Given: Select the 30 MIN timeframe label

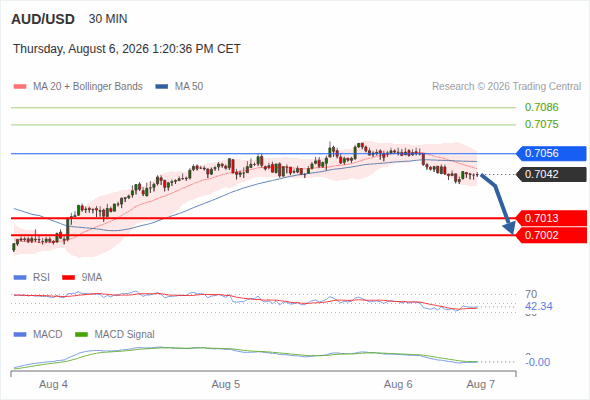Looking at the screenshot, I should (x=108, y=19).
